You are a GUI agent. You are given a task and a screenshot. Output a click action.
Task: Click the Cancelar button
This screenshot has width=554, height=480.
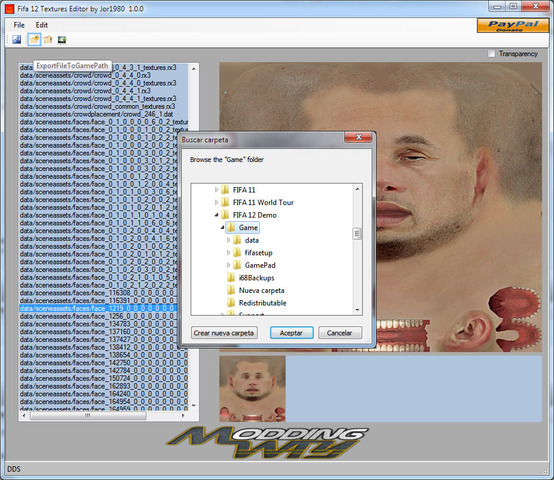[x=340, y=333]
